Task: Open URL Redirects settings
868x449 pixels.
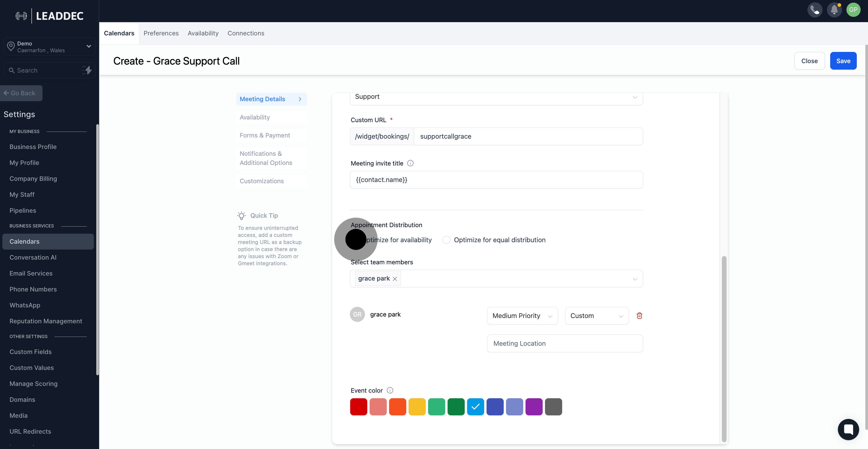Action: coord(30,432)
